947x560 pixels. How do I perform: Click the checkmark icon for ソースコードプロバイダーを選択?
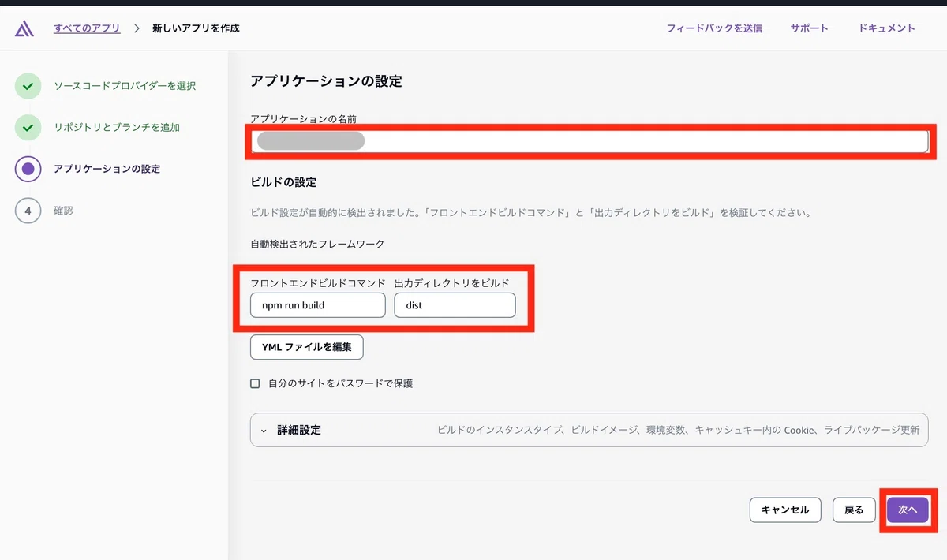click(28, 85)
